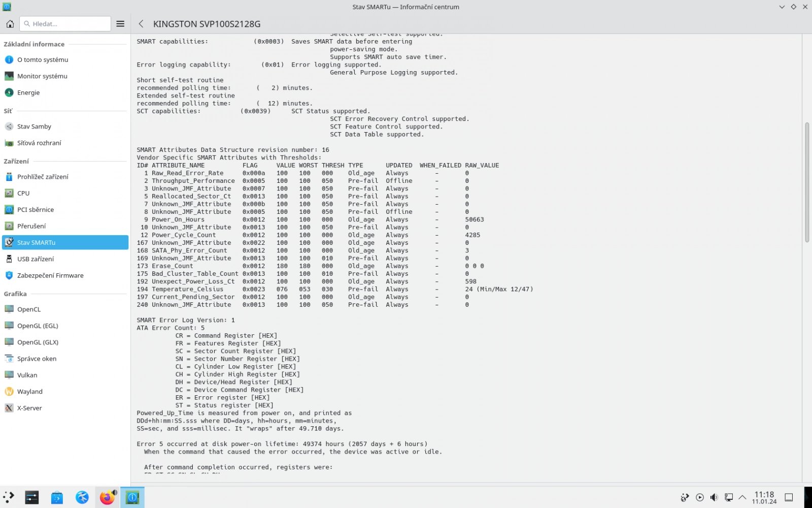Open the media player tray widget

tap(700, 497)
